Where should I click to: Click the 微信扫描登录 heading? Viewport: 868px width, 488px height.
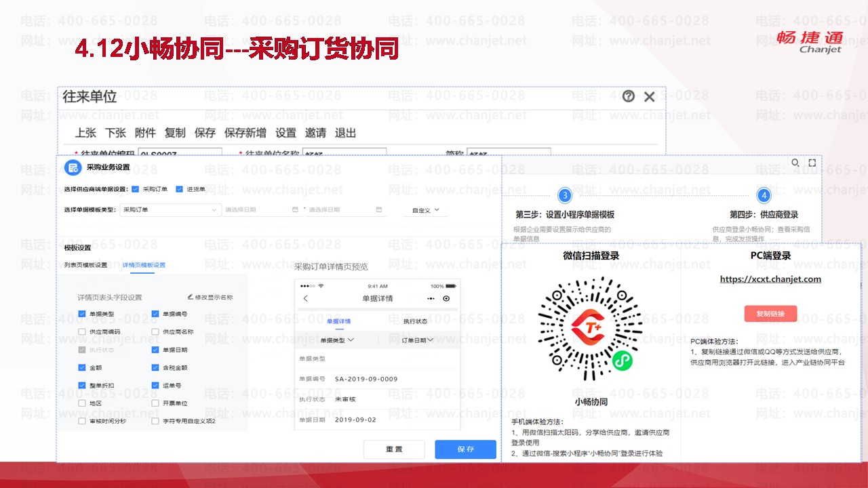[x=591, y=256]
